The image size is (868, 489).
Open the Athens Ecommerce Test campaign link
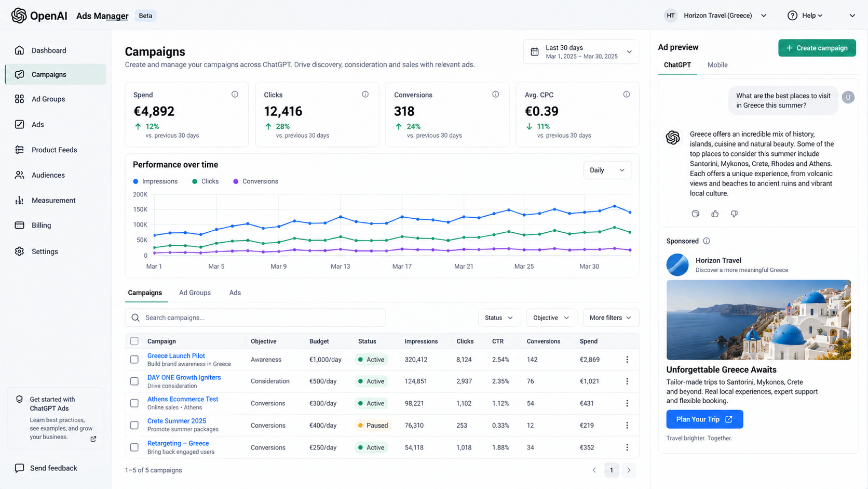coord(183,399)
